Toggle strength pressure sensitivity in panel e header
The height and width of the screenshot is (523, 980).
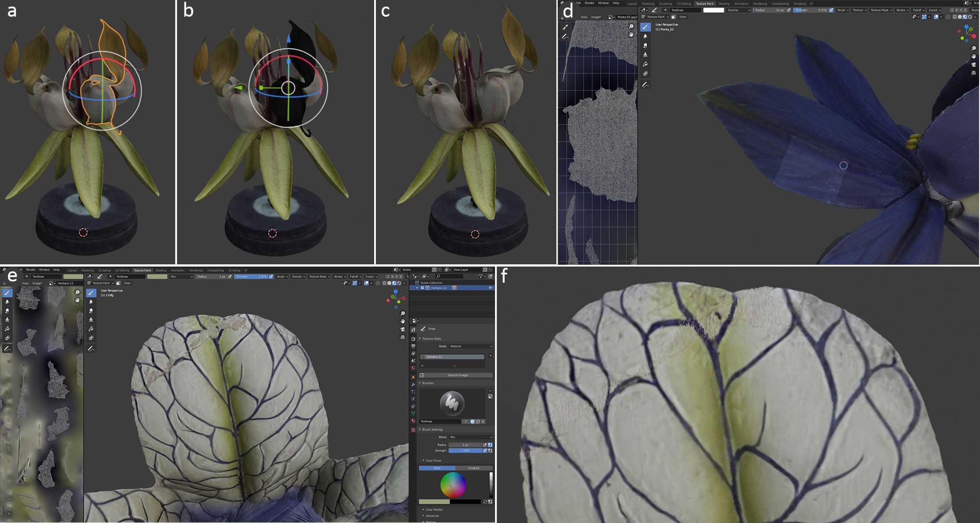pos(271,277)
